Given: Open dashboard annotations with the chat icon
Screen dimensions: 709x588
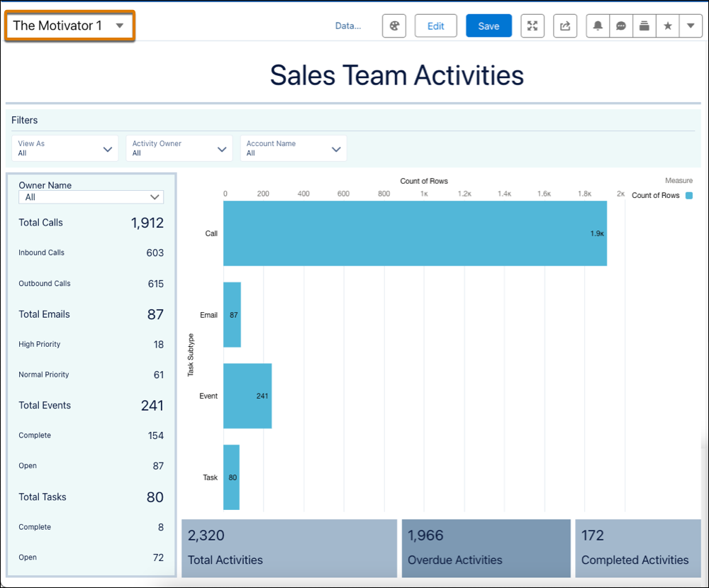Looking at the screenshot, I should 620,26.
